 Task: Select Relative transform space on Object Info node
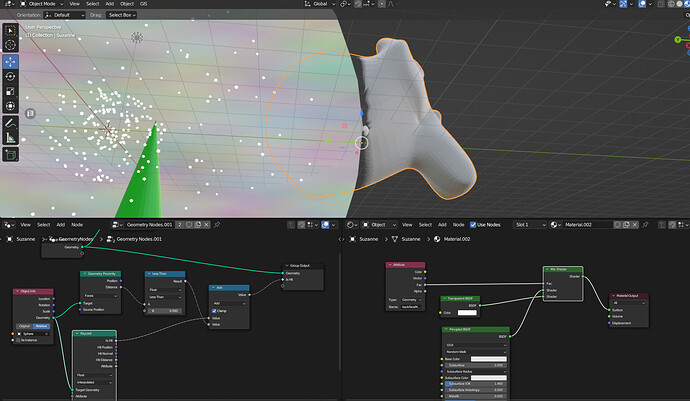(x=41, y=326)
